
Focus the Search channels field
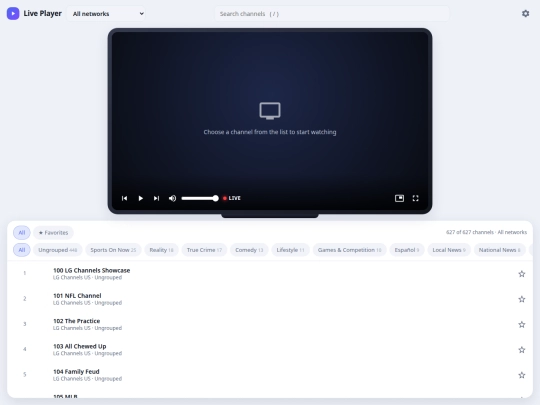pos(332,14)
